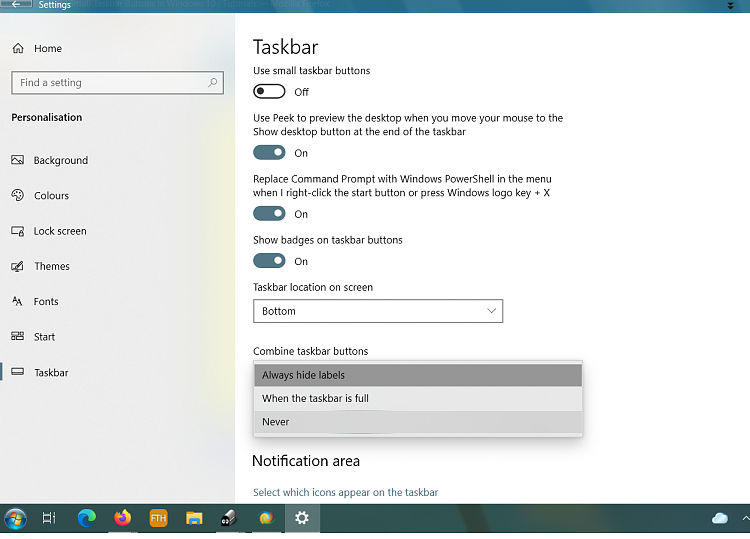
Task: Click the Lock screen icon
Action: coord(18,231)
